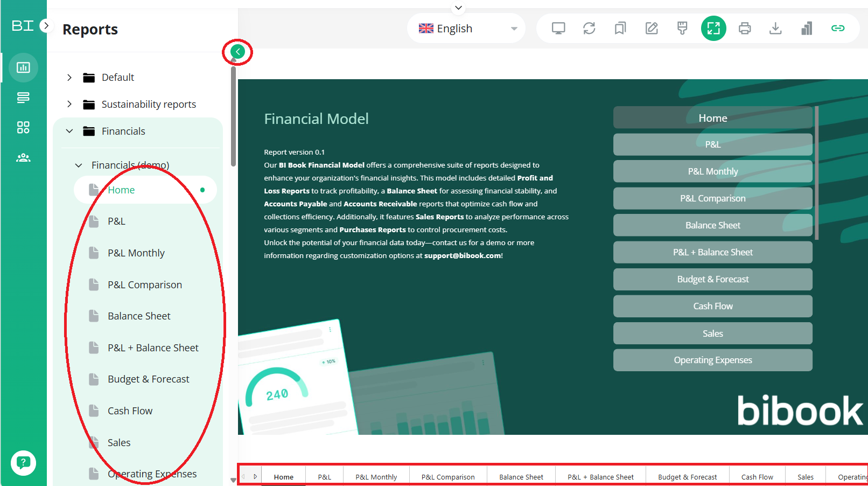Click the support@bibook.com email link
The height and width of the screenshot is (486, 868).
pos(463,256)
